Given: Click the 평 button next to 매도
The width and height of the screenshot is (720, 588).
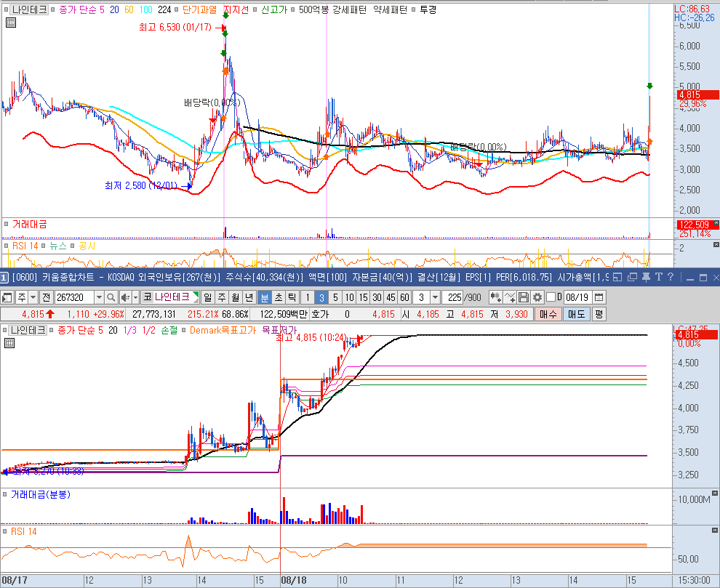Looking at the screenshot, I should [x=599, y=314].
